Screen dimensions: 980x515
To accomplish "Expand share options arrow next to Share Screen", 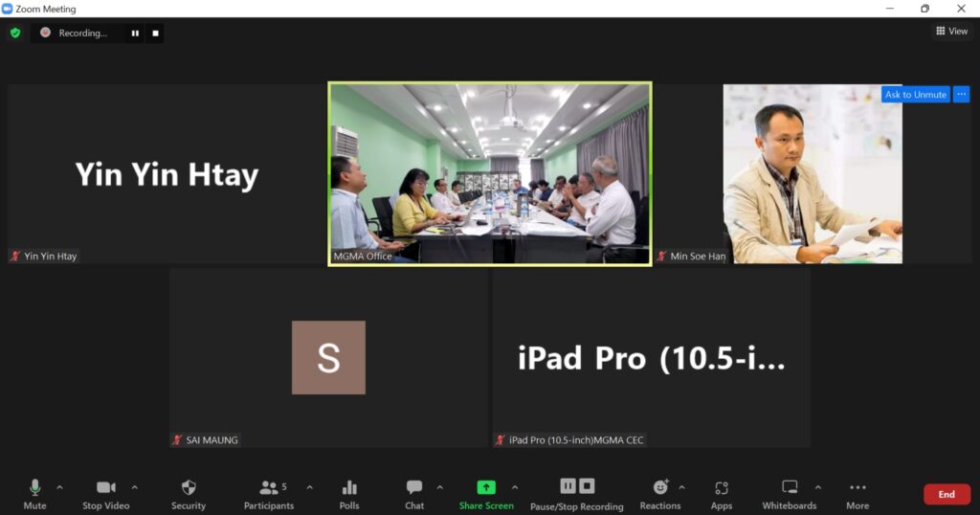I will pos(515,487).
